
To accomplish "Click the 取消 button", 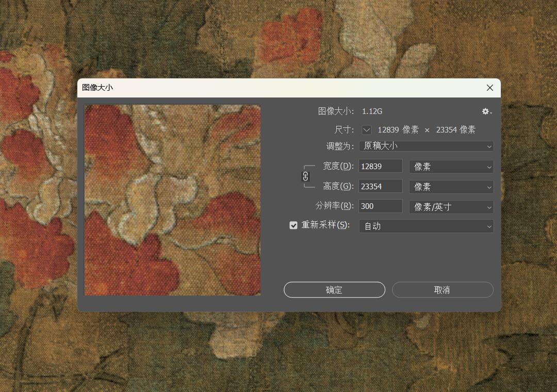I will coord(443,290).
